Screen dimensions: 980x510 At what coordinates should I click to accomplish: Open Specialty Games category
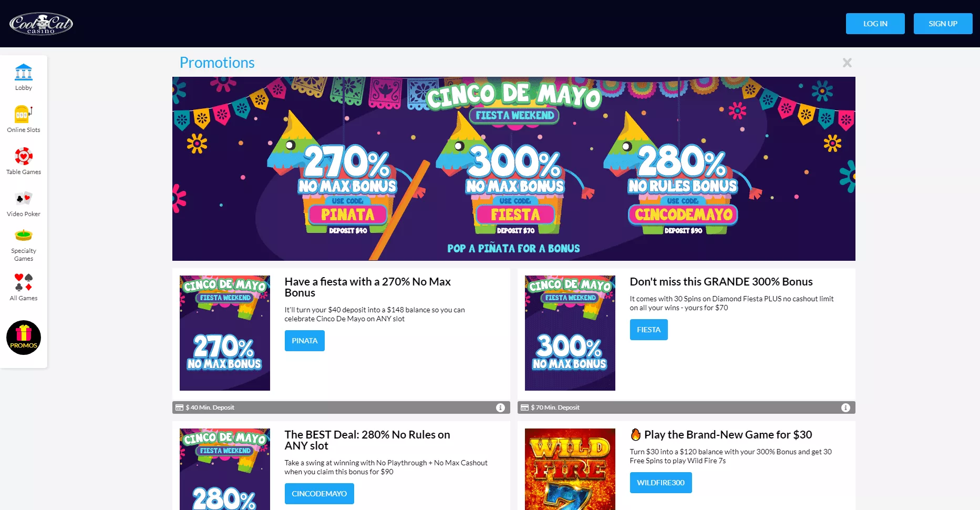pyautogui.click(x=24, y=245)
